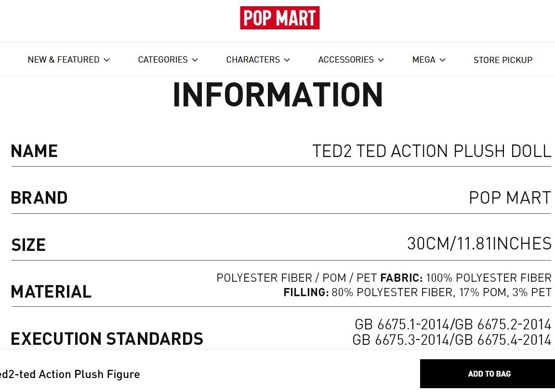Expand the Characters chevron arrow
555x392 pixels.
[287, 60]
